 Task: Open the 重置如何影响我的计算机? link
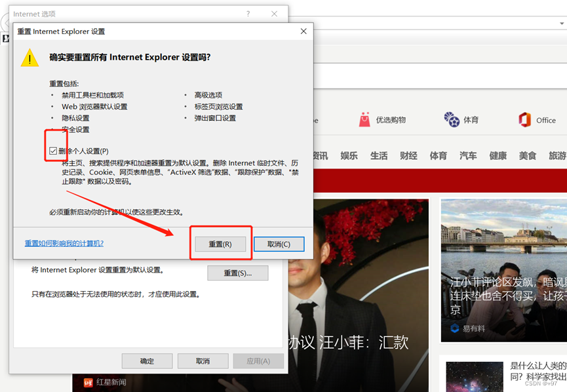coord(64,243)
